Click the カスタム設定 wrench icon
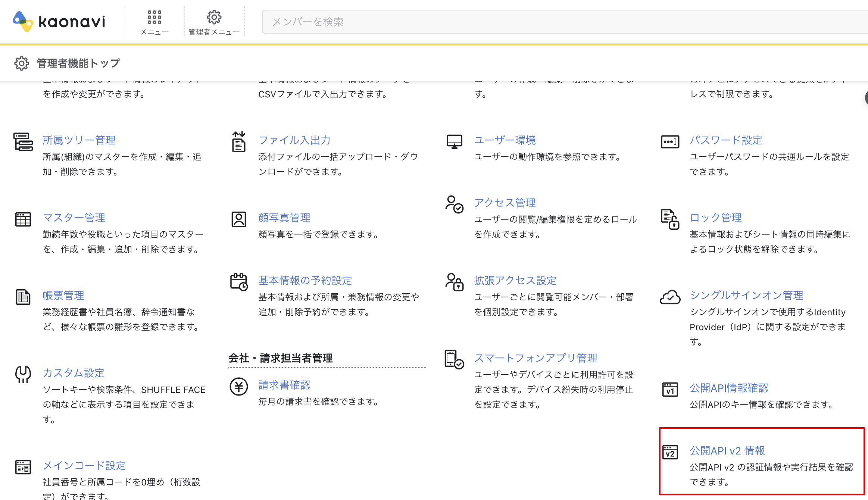868x500 pixels. click(23, 374)
